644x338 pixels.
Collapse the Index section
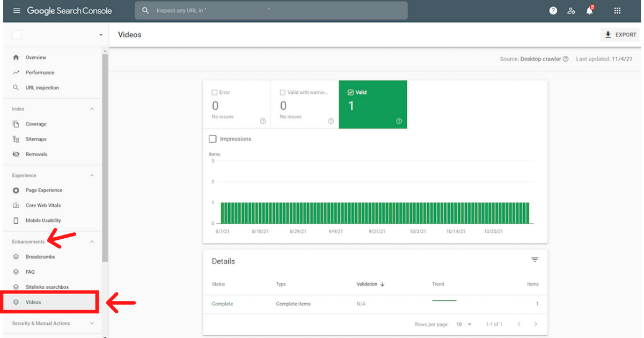(92, 109)
